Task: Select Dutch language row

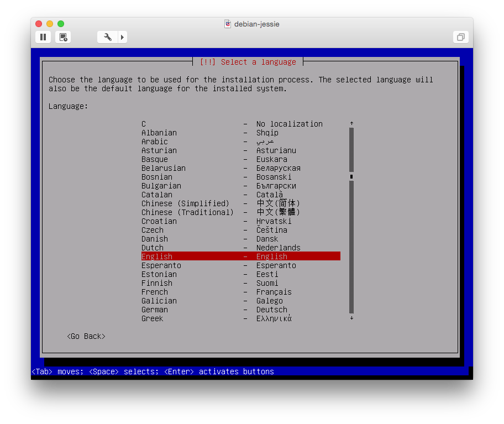Action: (241, 248)
